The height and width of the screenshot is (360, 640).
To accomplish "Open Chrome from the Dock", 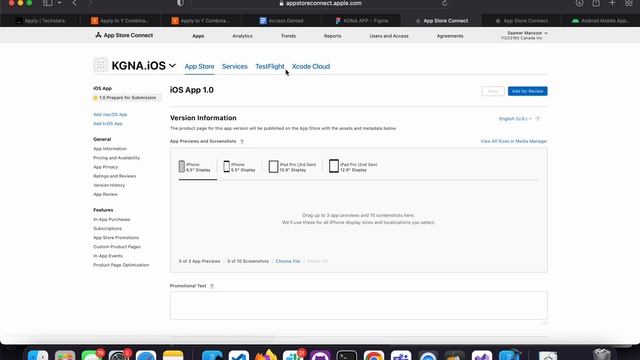I will (374, 355).
